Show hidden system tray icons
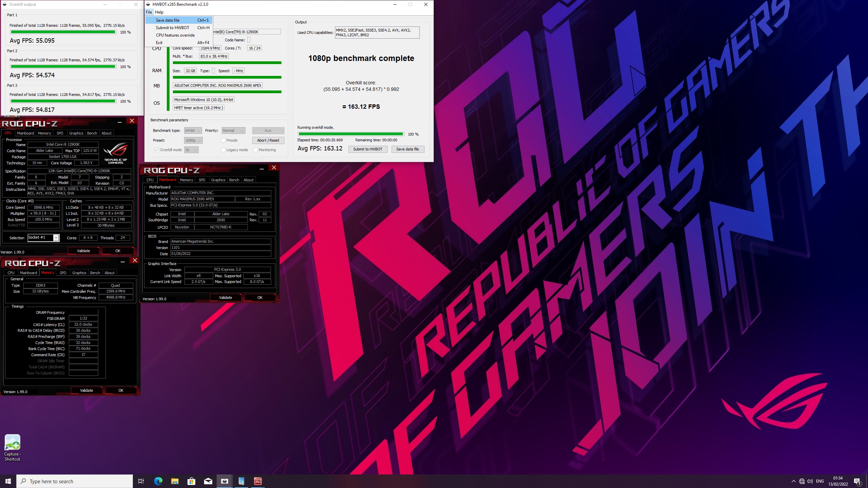This screenshot has height=488, width=868. [x=793, y=481]
